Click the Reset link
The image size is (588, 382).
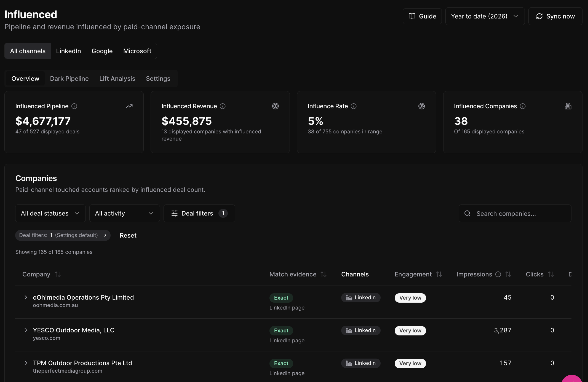128,235
